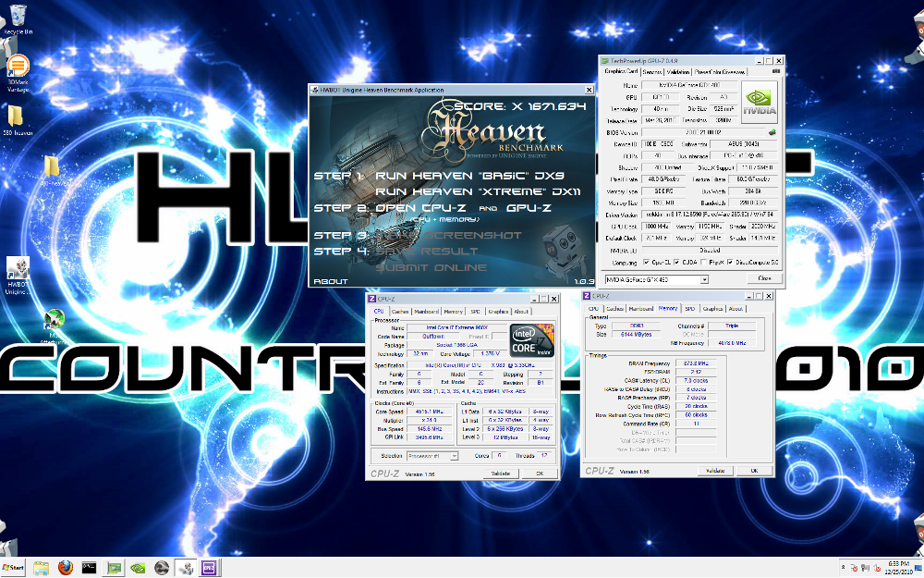Toggle the DirectCompute 5.0 checkbox in GPU-Z

click(730, 263)
